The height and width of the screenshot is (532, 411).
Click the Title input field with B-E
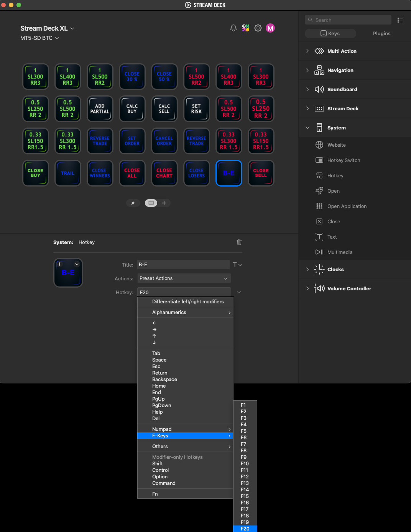[183, 265]
